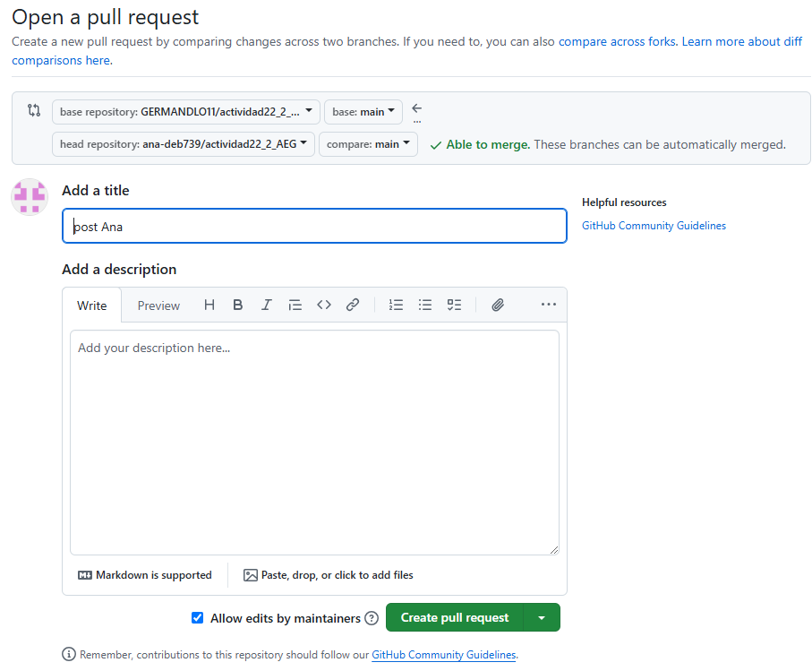Viewport: 812px width, 671px height.
Task: Insert code with the code icon
Action: (324, 305)
